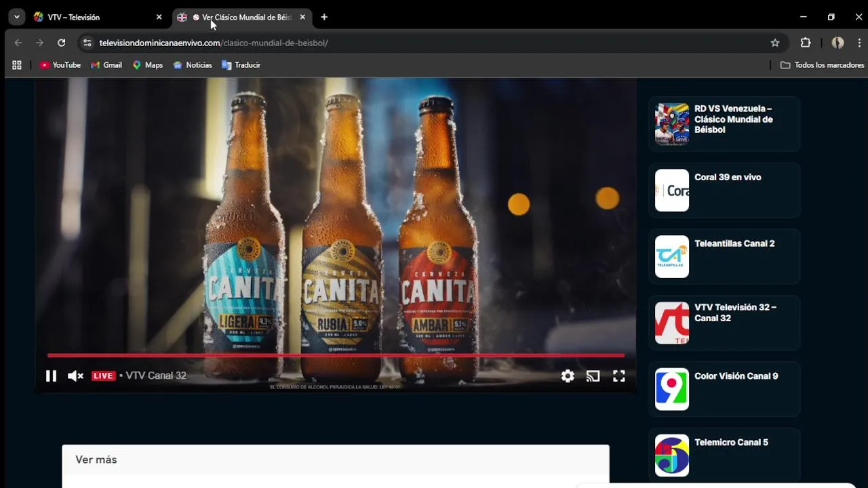Minimize the browser window
868x488 pixels.
point(803,17)
